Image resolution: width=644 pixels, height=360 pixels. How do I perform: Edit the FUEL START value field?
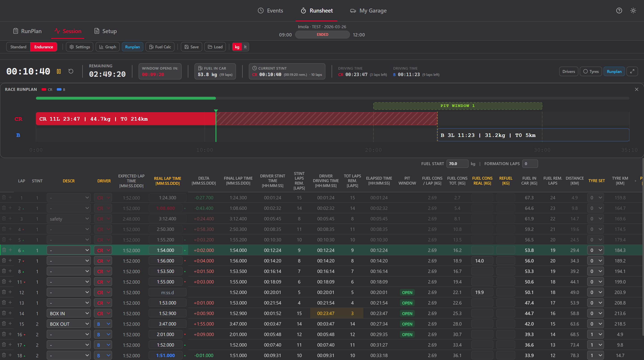457,164
